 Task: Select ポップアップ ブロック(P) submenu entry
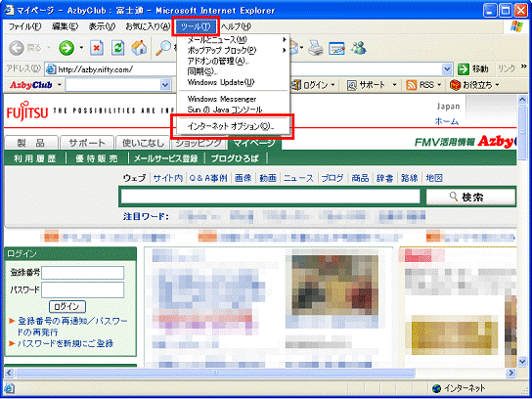[234, 51]
